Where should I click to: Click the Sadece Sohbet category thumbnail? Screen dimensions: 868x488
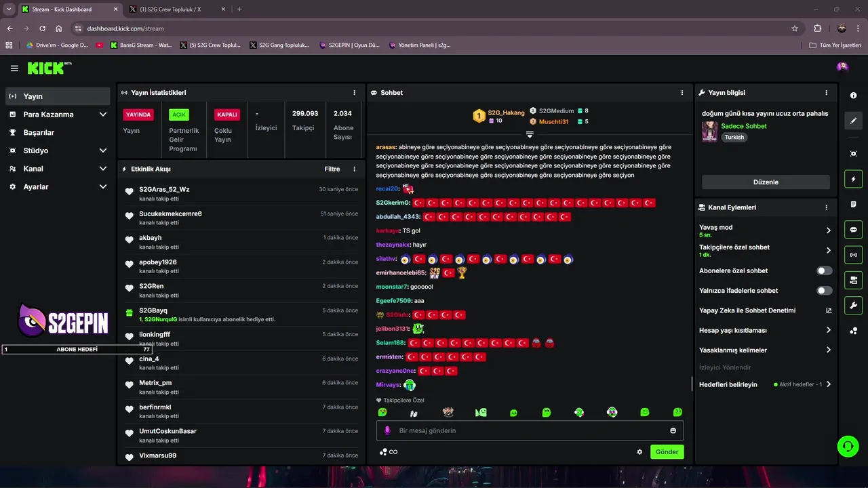tap(709, 131)
